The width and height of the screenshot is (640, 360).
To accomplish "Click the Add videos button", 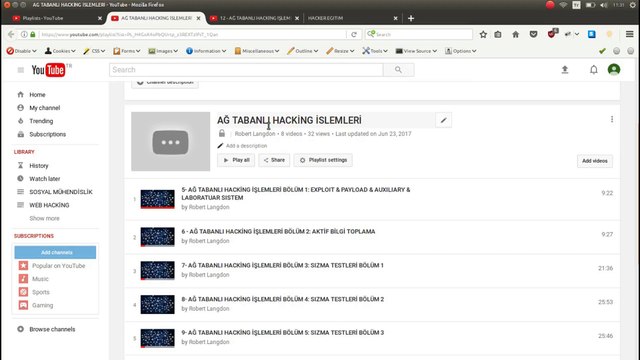I will (595, 161).
